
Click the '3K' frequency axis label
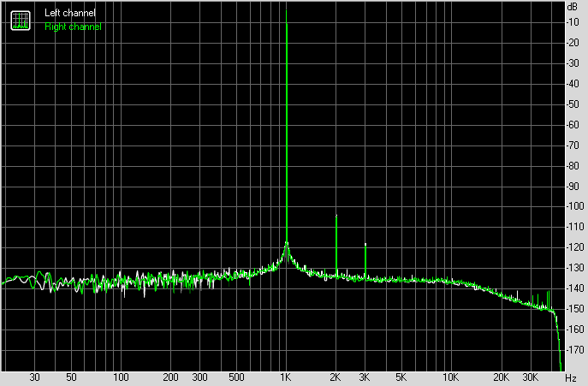tap(364, 377)
